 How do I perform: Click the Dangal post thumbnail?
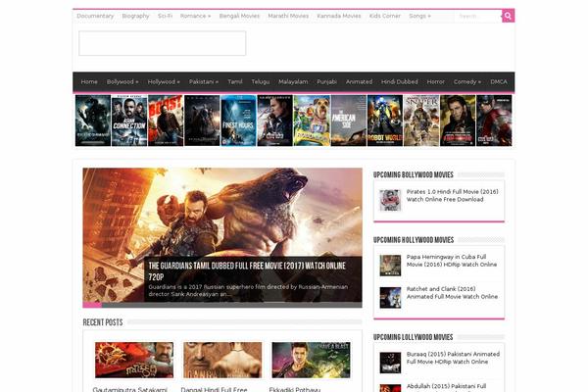click(x=222, y=360)
